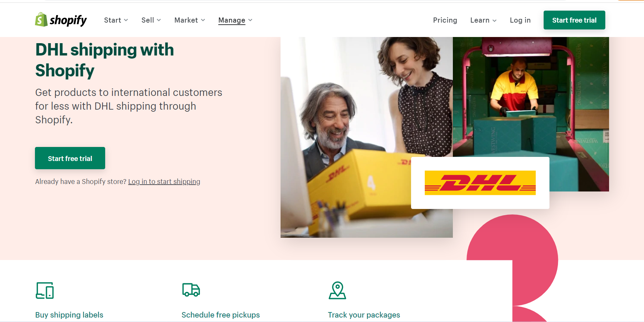The width and height of the screenshot is (644, 322).
Task: Click the header Start free trial button
Action: pyautogui.click(x=574, y=20)
